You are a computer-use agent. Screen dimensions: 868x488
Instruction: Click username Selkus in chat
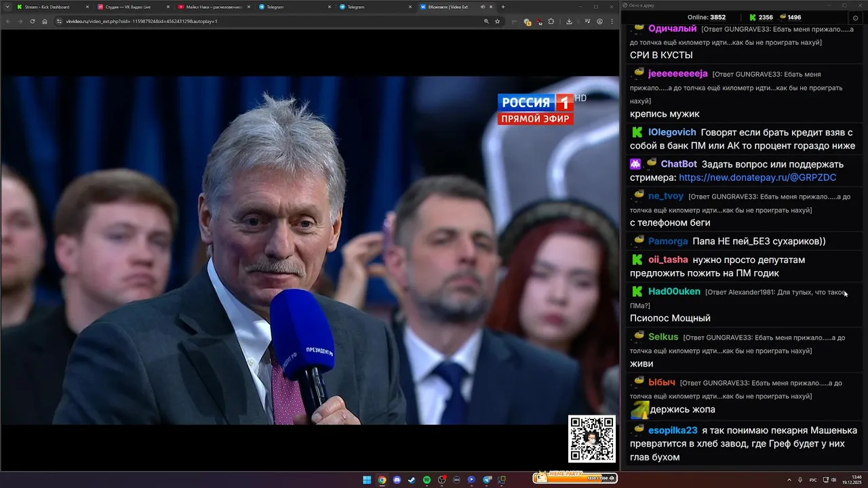pos(663,337)
